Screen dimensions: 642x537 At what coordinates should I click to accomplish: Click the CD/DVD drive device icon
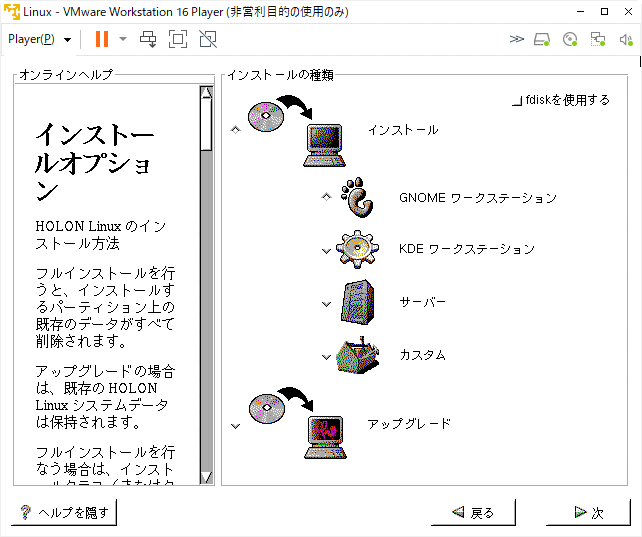tap(570, 39)
